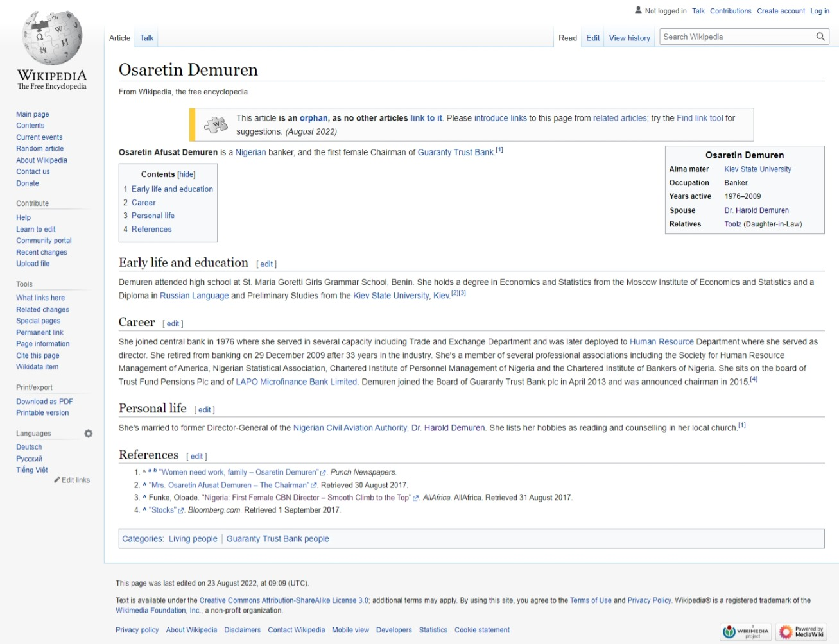Click the pencil Edit links icon

point(57,480)
